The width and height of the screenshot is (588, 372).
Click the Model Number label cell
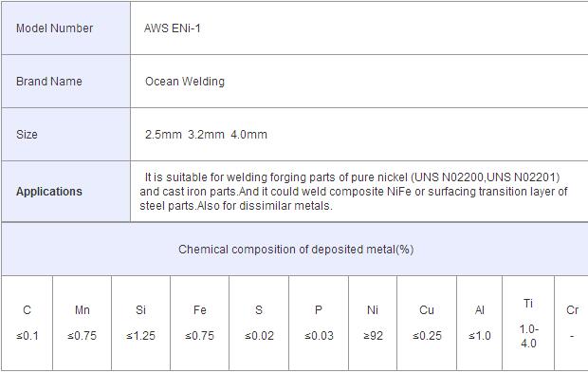coord(66,28)
